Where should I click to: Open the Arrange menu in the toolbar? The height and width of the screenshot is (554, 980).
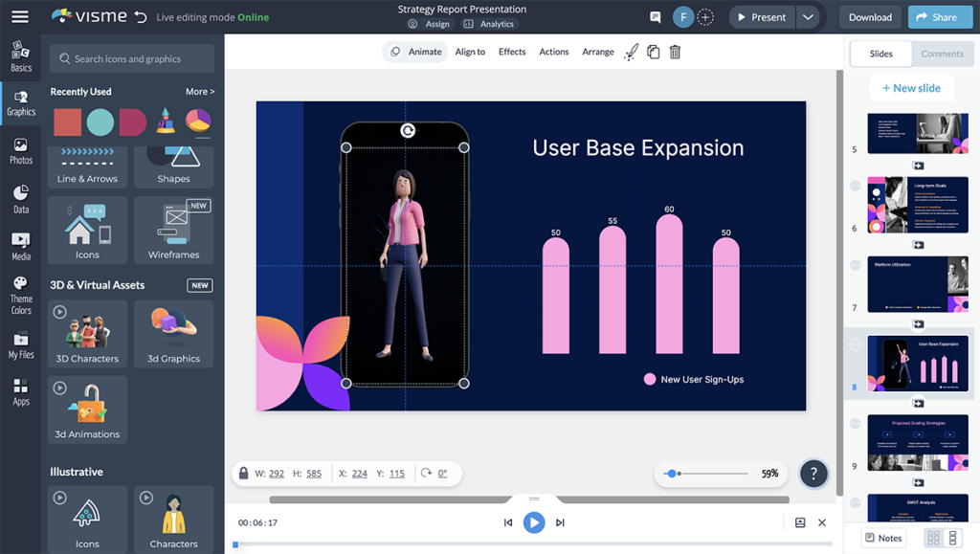pos(597,52)
